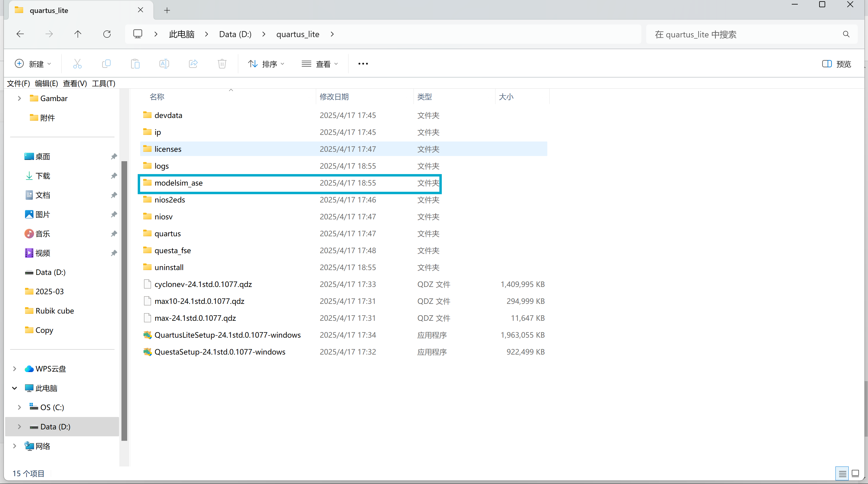The width and height of the screenshot is (868, 484).
Task: Click the navigation pane vertical scrollbar
Action: [124, 300]
